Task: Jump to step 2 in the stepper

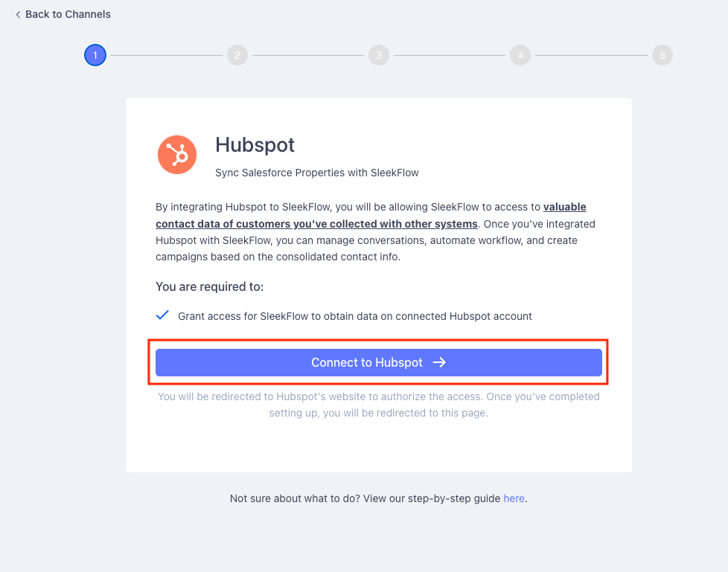Action: pyautogui.click(x=237, y=55)
